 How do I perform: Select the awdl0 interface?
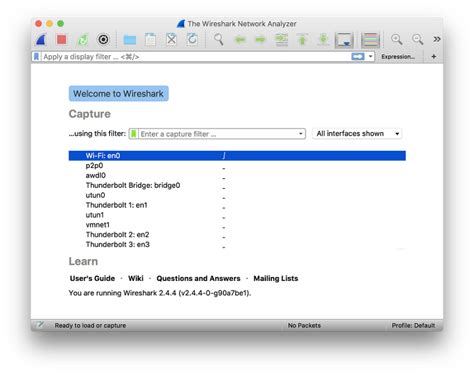pyautogui.click(x=237, y=175)
